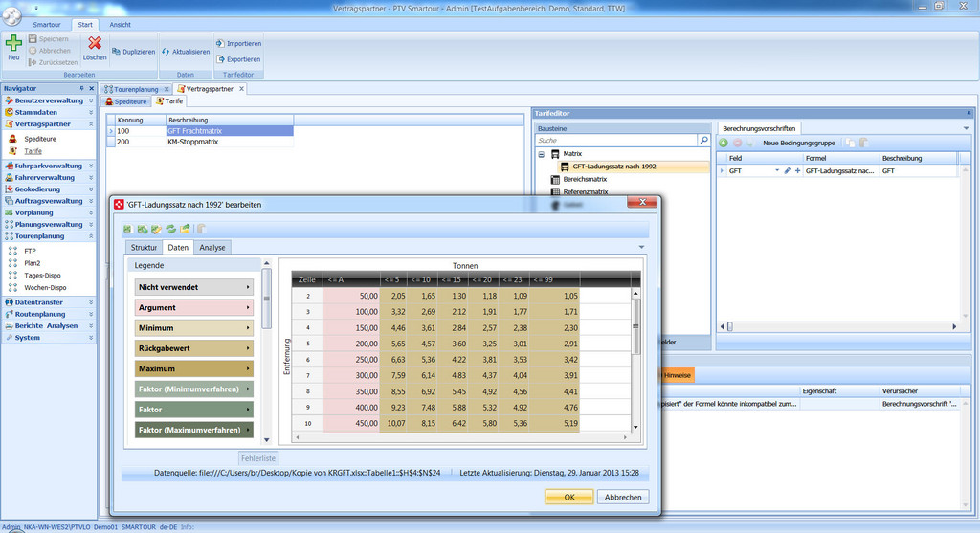Close the Vertragspartner document tab

click(x=241, y=89)
